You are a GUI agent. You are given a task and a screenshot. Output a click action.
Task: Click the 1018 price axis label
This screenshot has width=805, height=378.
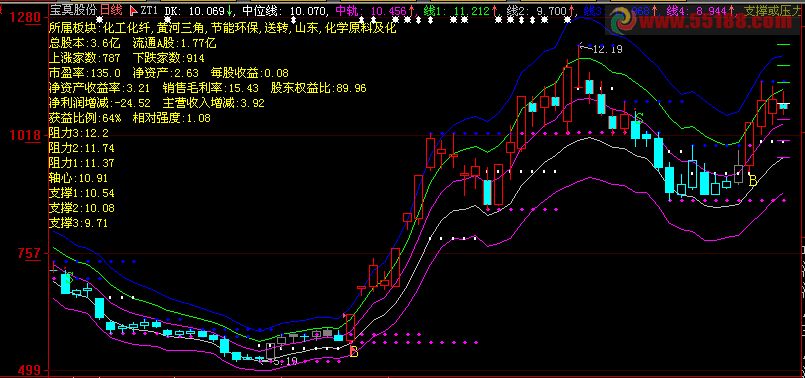coord(25,136)
